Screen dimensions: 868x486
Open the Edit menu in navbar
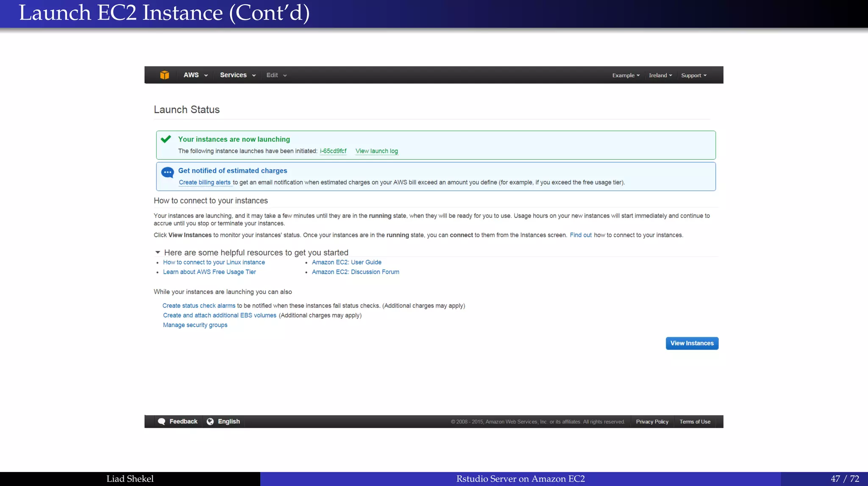(x=276, y=75)
